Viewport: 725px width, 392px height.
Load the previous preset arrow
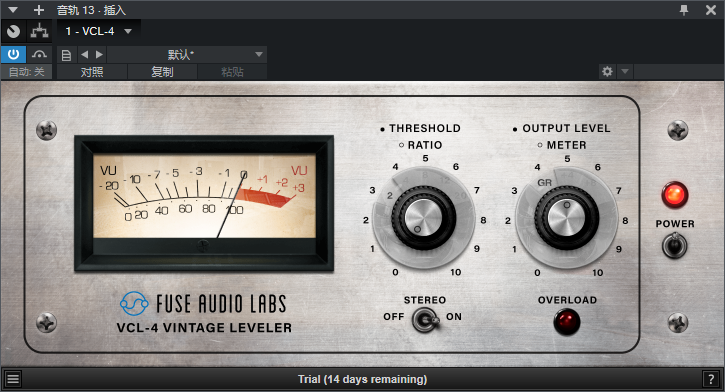point(84,55)
